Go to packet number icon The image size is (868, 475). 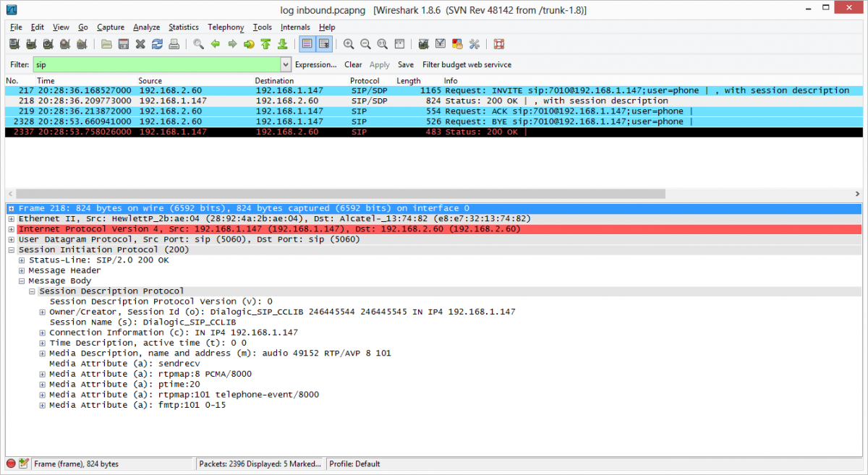[249, 44]
